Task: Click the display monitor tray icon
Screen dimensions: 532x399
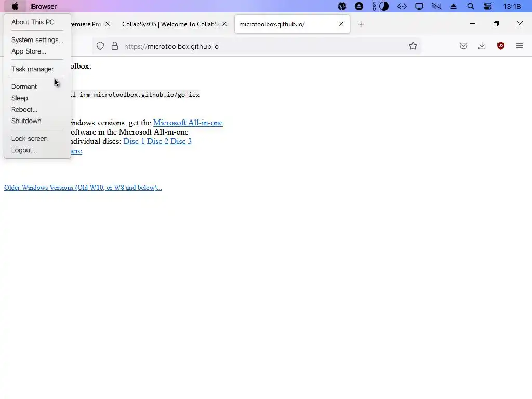Action: [x=419, y=6]
